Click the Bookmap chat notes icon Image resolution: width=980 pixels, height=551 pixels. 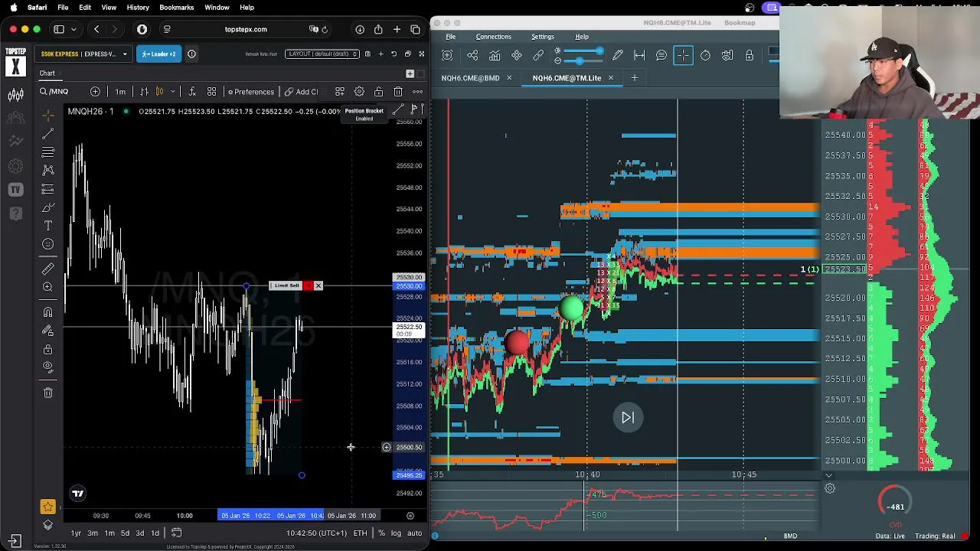(661, 55)
